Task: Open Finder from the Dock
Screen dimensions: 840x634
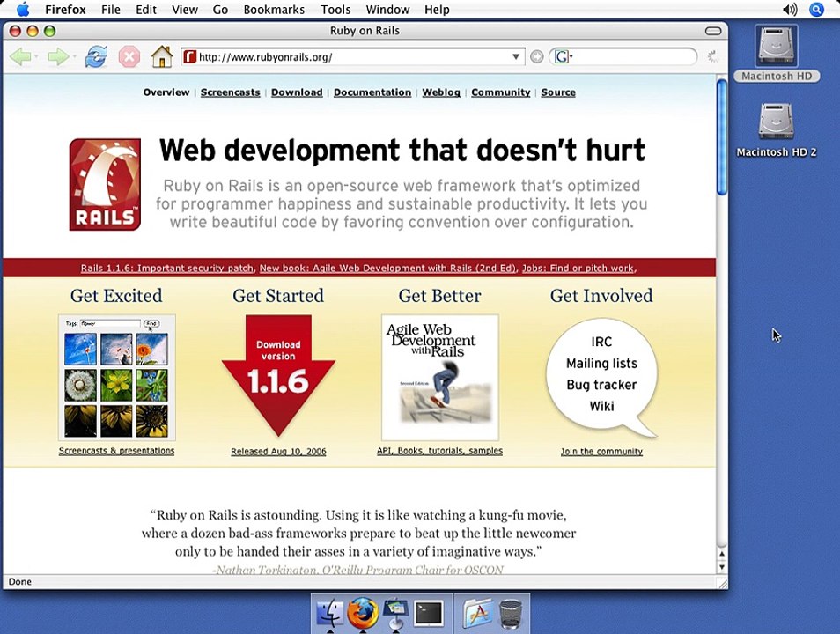Action: [x=330, y=613]
